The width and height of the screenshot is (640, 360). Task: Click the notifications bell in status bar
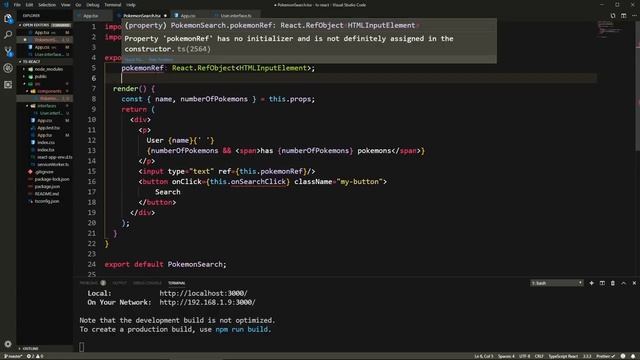633,356
